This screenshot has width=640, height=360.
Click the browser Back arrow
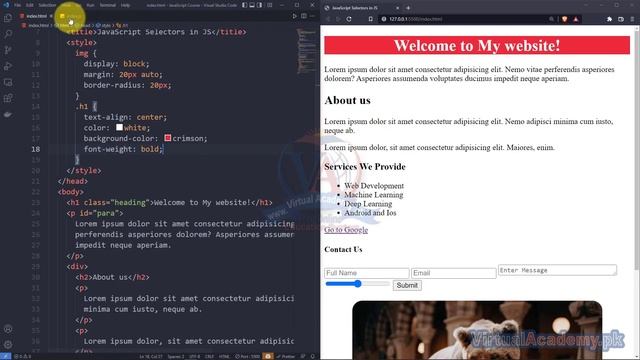point(328,19)
